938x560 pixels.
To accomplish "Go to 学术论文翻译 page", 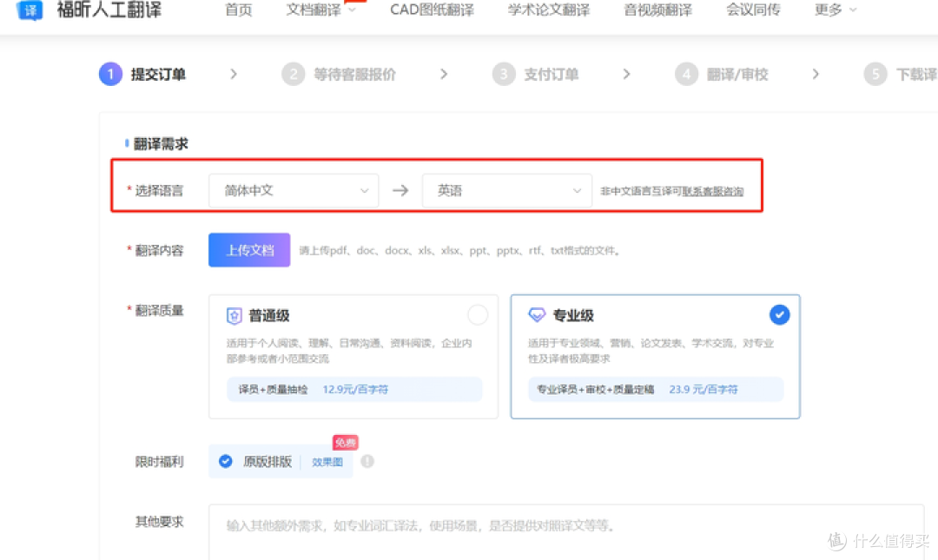I will tap(549, 10).
